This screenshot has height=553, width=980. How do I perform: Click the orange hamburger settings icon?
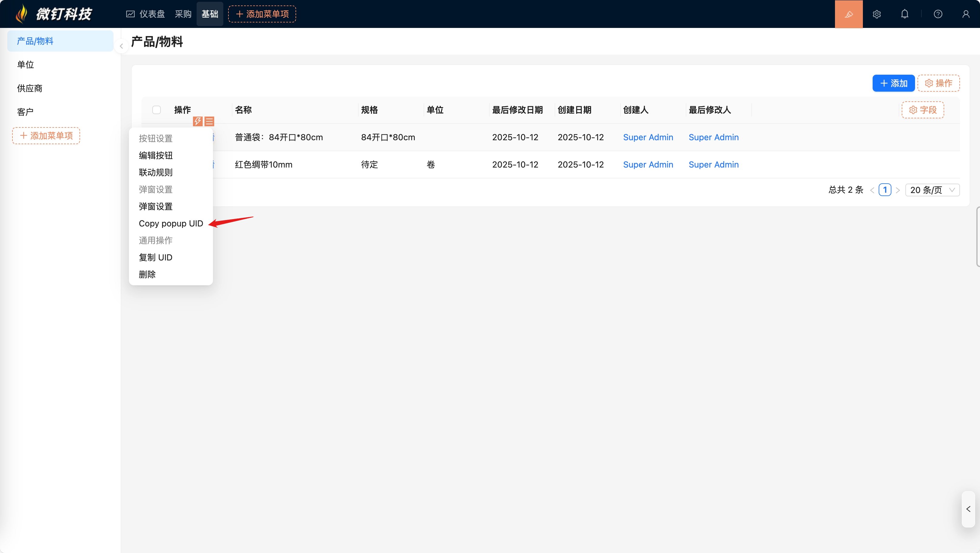209,121
